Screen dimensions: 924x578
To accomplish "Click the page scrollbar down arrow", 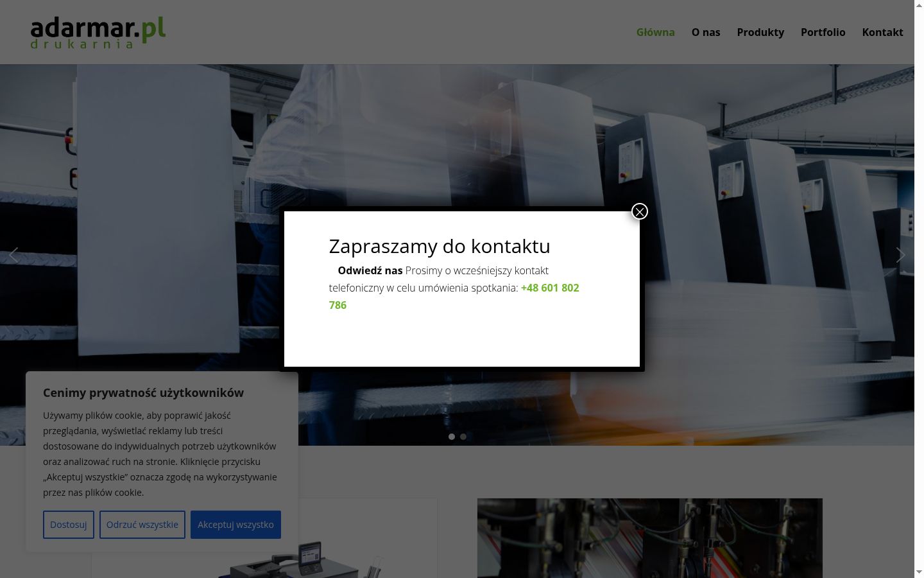I will pyautogui.click(x=919, y=572).
